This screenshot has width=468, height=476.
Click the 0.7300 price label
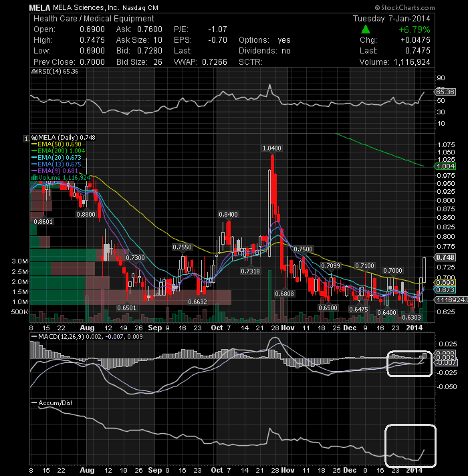click(135, 258)
